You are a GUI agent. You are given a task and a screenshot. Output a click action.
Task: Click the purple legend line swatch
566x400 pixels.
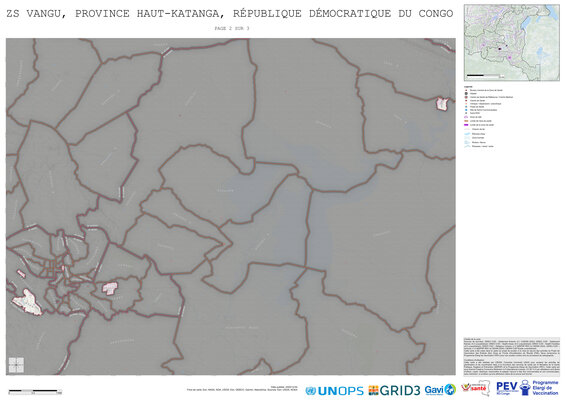(466, 125)
